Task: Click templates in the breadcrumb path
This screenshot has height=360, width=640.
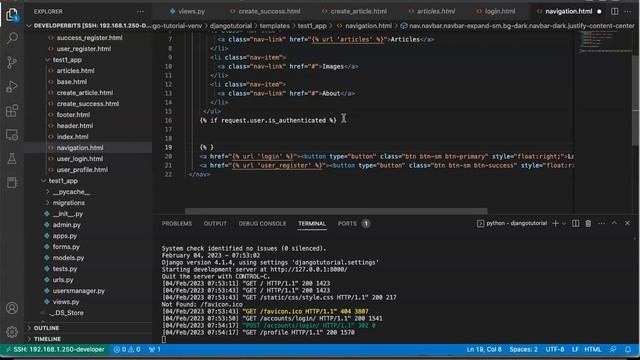Action: point(275,26)
